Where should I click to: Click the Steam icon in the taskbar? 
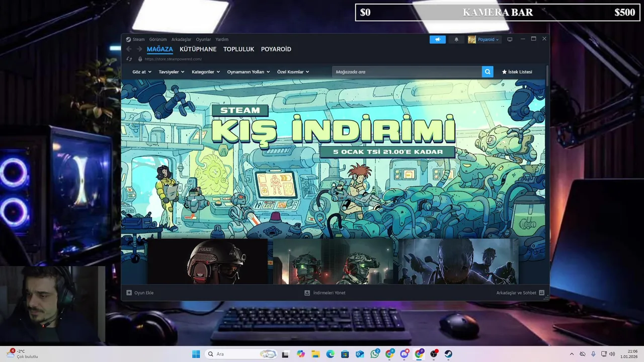tap(448, 354)
